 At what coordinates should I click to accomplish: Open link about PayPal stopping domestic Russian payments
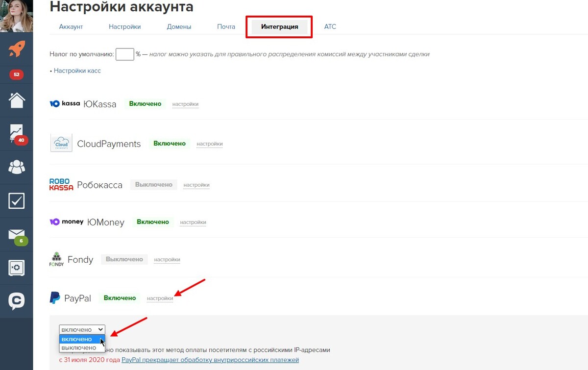pyautogui.click(x=210, y=360)
